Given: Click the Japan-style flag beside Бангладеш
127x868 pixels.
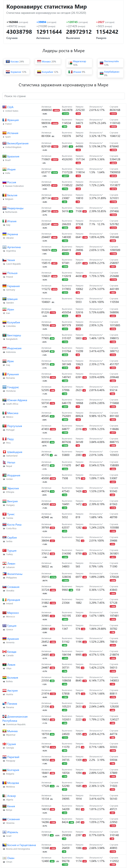Looking at the screenshot, I should click(4, 335).
